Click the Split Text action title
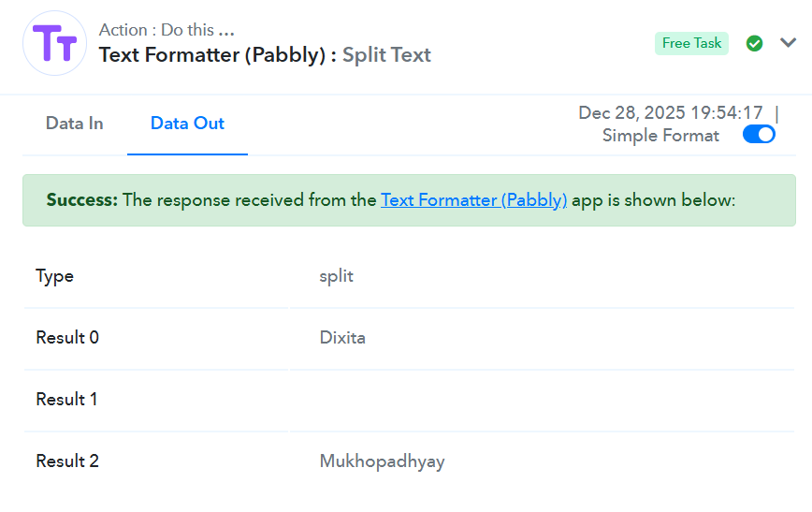Image resolution: width=812 pixels, height=512 pixels. tap(386, 54)
